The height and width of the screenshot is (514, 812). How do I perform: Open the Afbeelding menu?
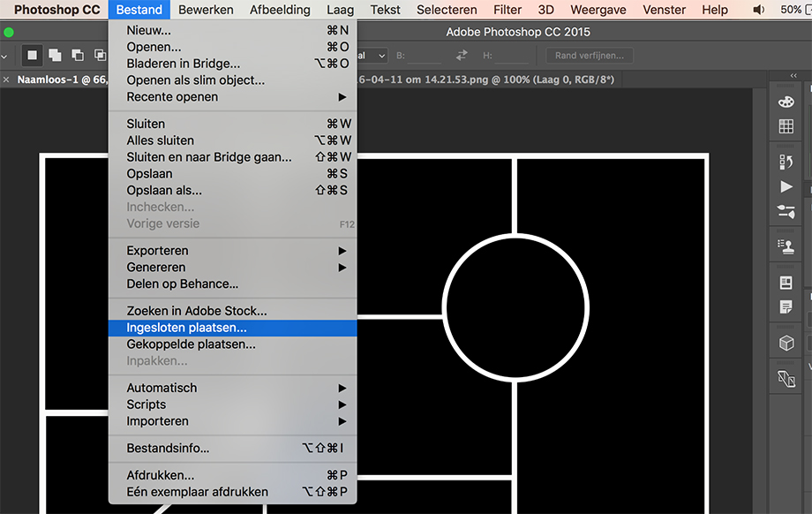pos(280,10)
